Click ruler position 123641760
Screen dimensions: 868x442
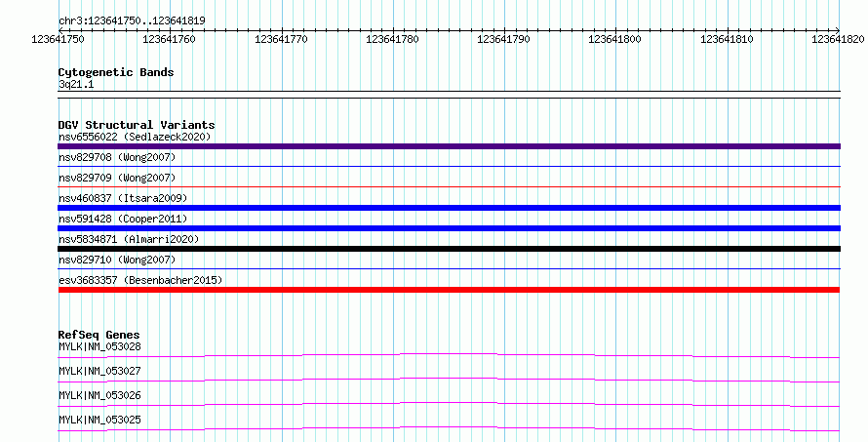tap(169, 39)
